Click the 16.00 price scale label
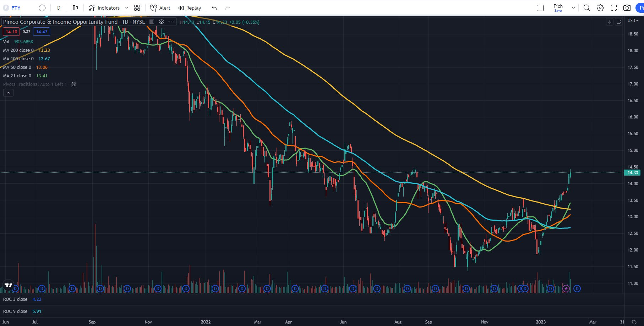 tap(633, 117)
